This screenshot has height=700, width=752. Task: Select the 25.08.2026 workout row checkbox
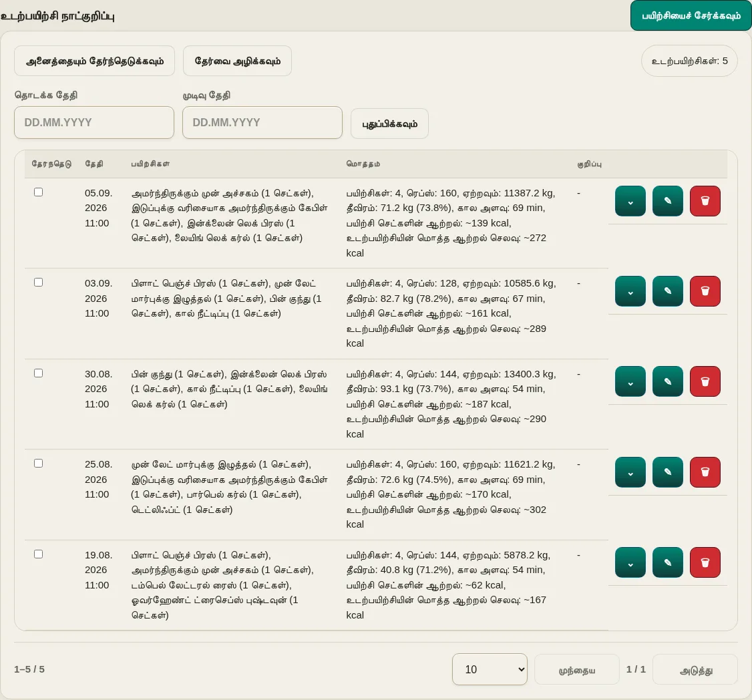pyautogui.click(x=38, y=463)
